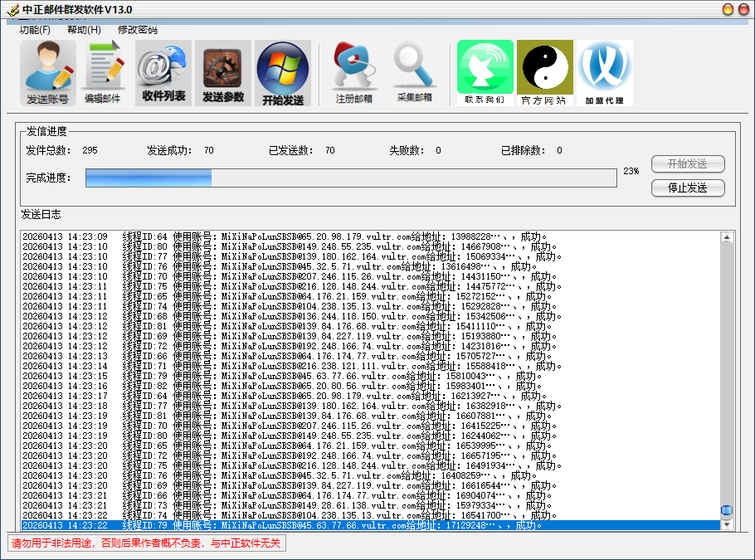Screen dimensions: 755x560
Task: Open the 注册邮箱 register mailbox tool
Action: coord(353,73)
